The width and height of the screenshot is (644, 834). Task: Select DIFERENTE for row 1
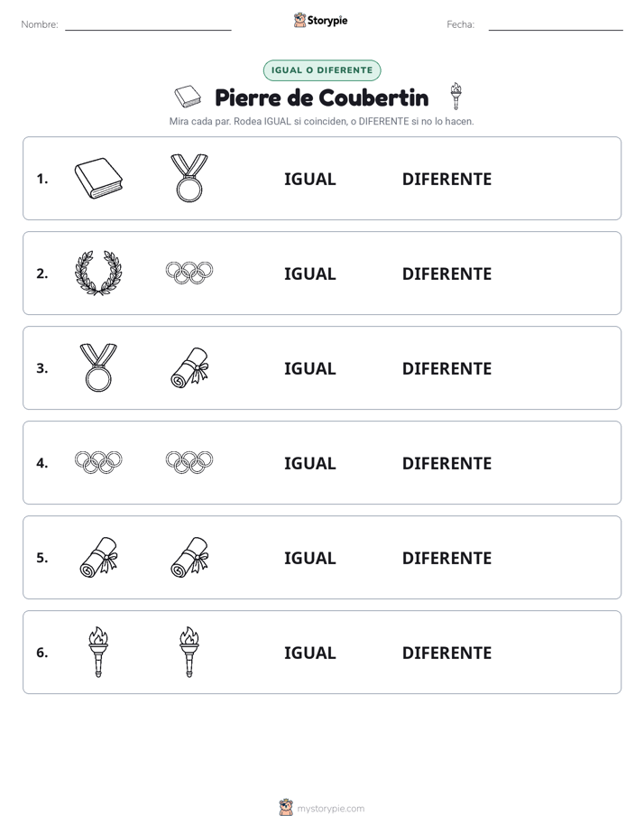coord(446,180)
